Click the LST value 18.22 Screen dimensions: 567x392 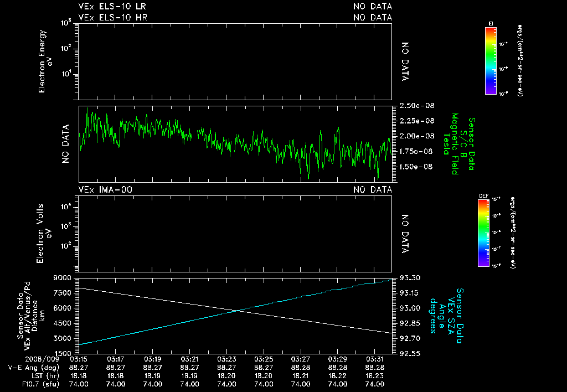pyautogui.click(x=338, y=376)
